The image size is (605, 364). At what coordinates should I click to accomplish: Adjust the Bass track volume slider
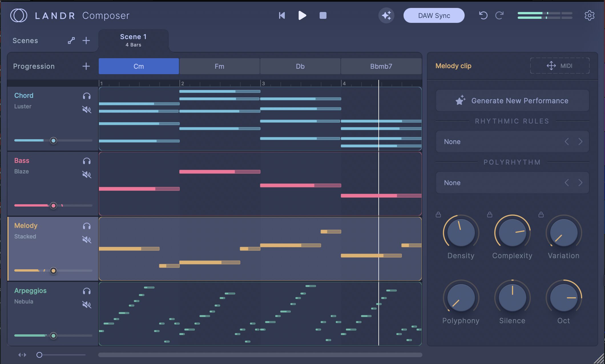pyautogui.click(x=53, y=206)
